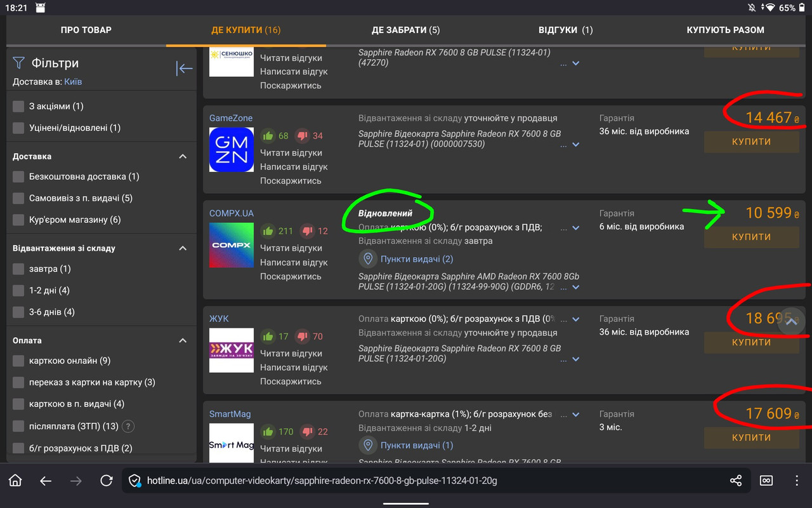
Task: Expand GameZone product description chevron
Action: point(576,145)
